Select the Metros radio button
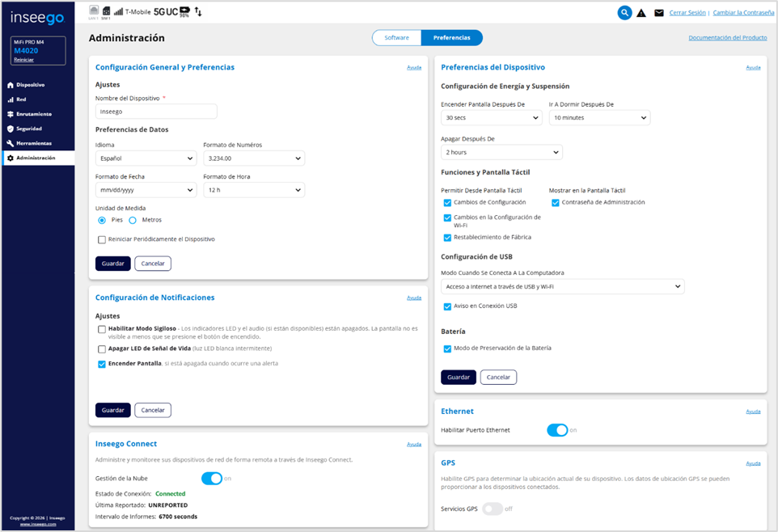Image resolution: width=778 pixels, height=532 pixels. (x=133, y=220)
